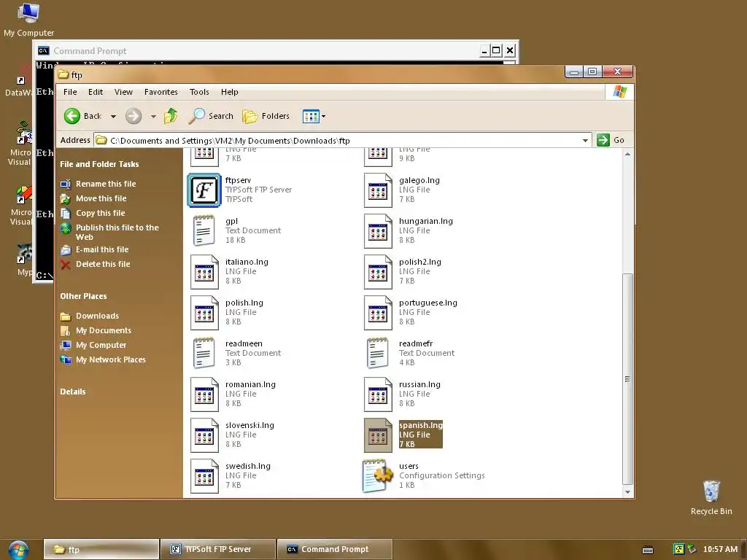Click the file list scrollbar up arrow

tap(628, 155)
